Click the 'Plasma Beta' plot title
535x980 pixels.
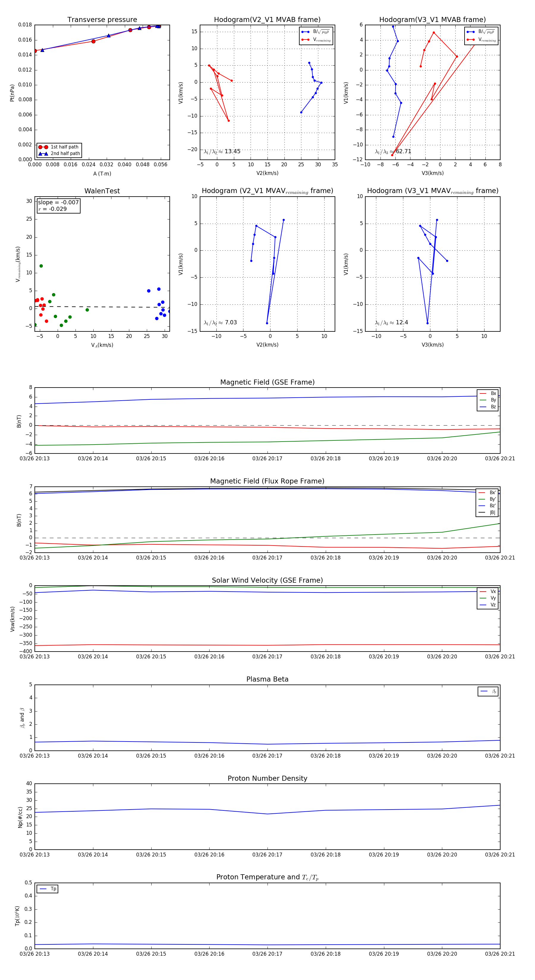[267, 679]
